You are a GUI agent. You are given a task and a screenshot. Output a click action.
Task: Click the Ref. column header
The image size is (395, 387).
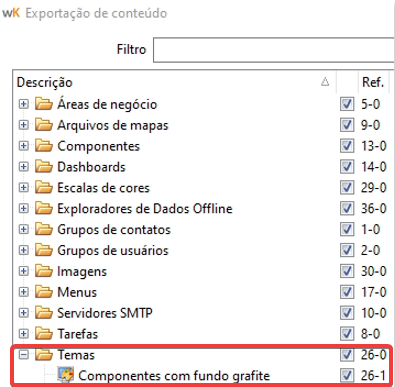coord(373,82)
